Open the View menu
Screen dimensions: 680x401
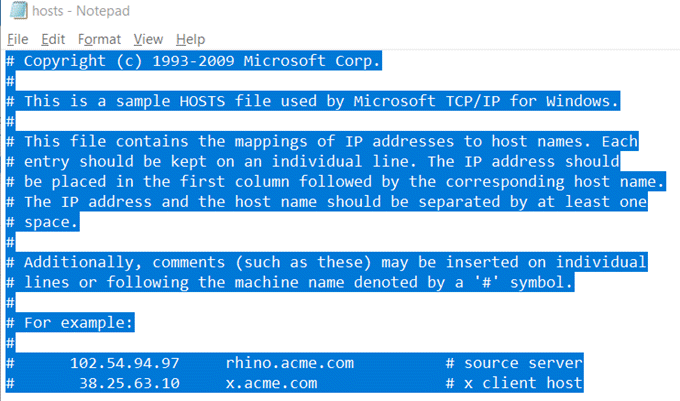coord(148,39)
